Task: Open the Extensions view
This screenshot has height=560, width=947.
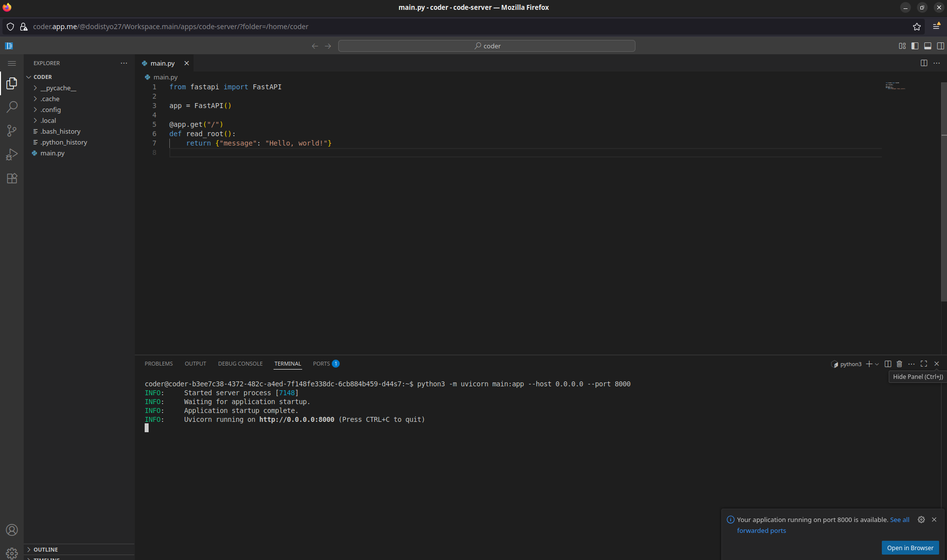Action: coord(12,178)
